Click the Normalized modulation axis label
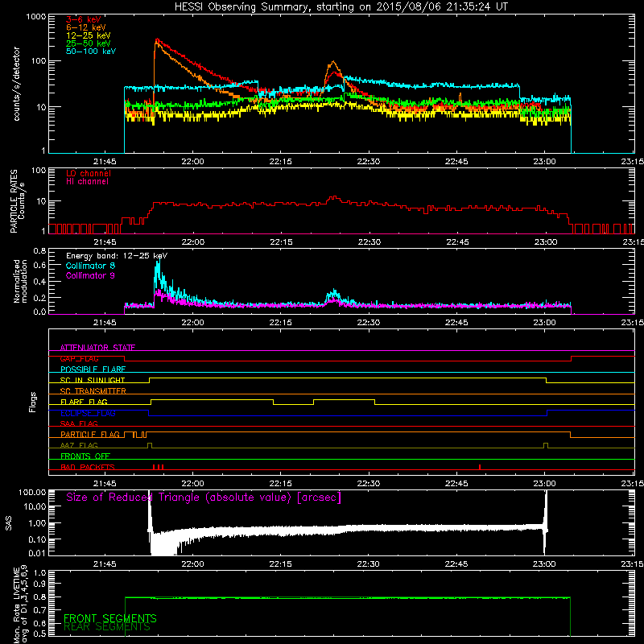644x644 pixels. pyautogui.click(x=20, y=281)
